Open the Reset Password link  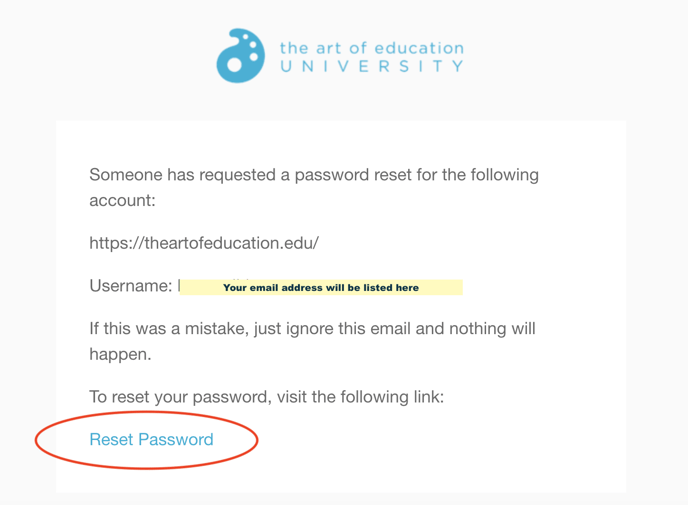click(x=151, y=439)
